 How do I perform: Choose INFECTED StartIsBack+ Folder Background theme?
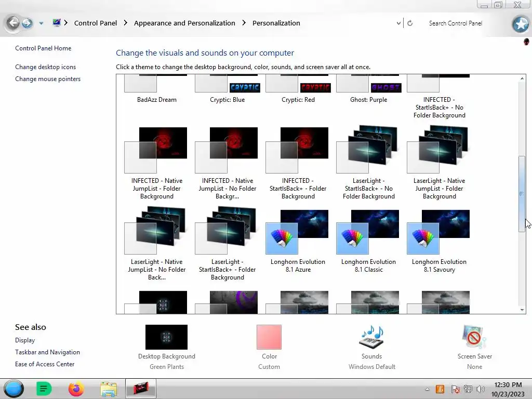coord(298,164)
